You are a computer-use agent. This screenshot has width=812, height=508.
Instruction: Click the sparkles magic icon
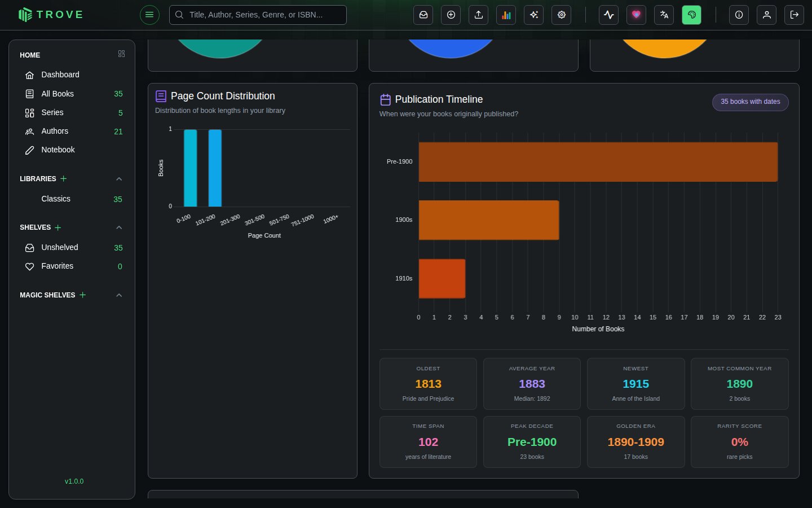534,15
